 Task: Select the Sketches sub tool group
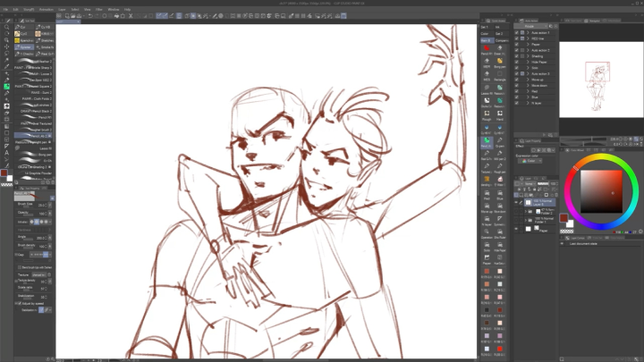coord(45,40)
